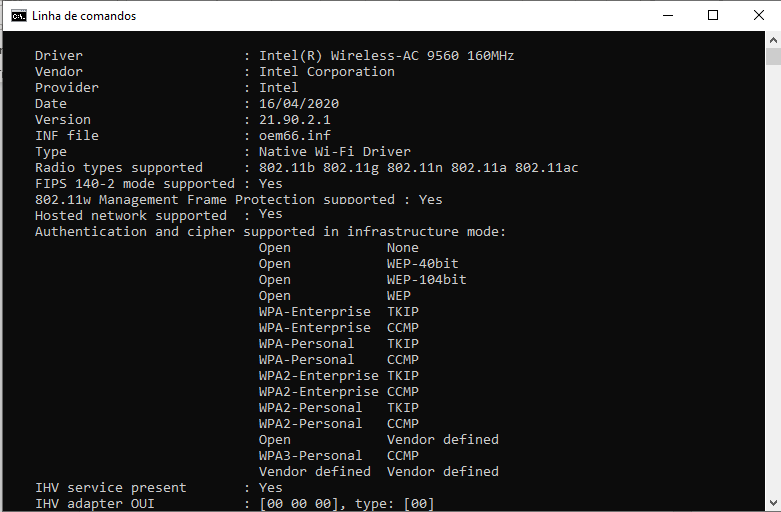Click the WPA3-Personal authentication entry
The height and width of the screenshot is (512, 781).
(x=310, y=456)
